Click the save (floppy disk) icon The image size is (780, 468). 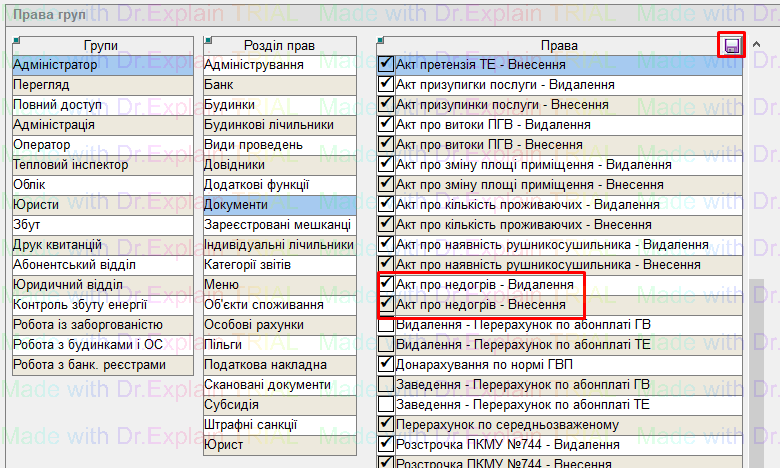tap(732, 46)
